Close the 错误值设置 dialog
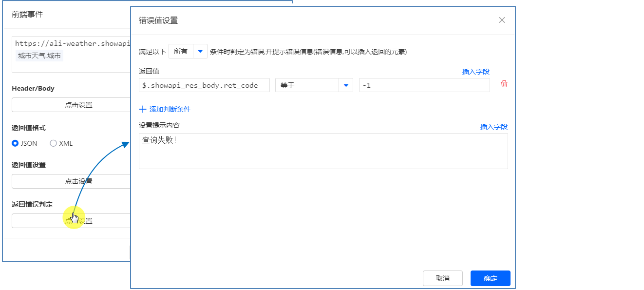 click(x=502, y=20)
